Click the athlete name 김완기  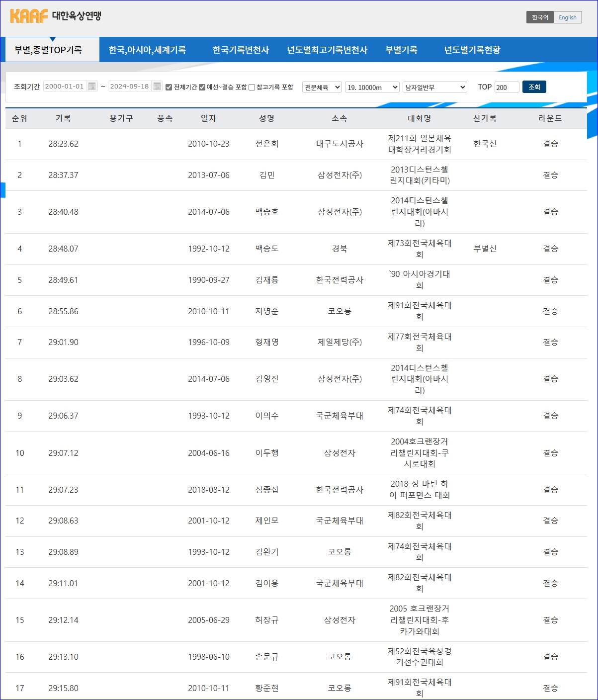[x=267, y=552]
